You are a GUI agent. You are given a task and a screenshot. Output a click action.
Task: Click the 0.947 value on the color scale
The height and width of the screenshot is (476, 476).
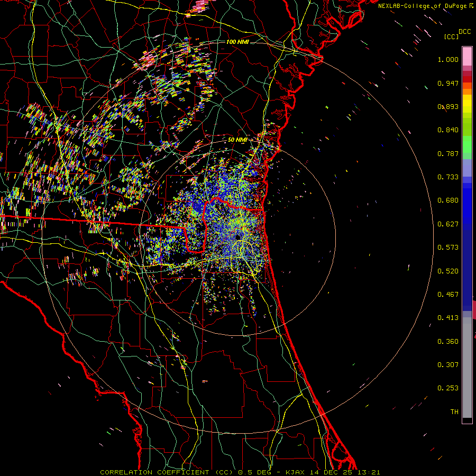click(448, 83)
